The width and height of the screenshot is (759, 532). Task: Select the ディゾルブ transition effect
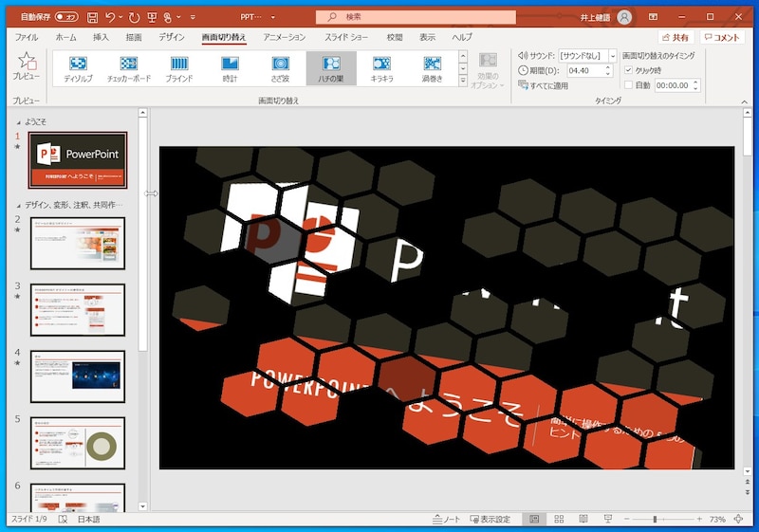78,68
